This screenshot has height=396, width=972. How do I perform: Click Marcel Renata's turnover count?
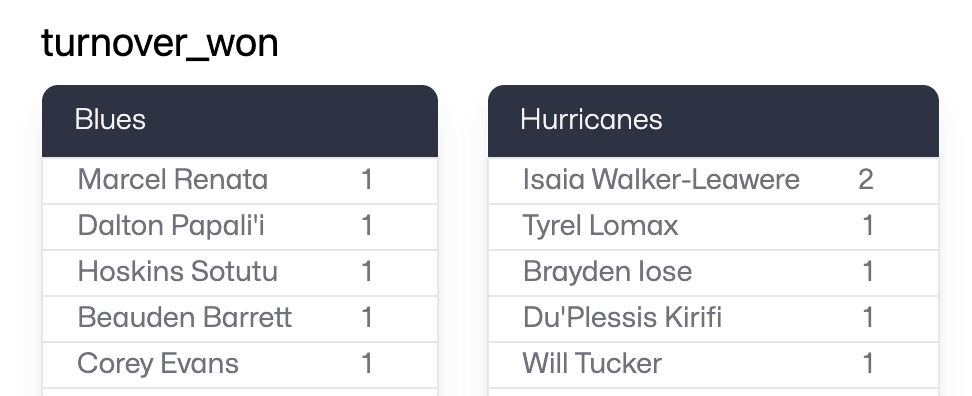point(367,180)
